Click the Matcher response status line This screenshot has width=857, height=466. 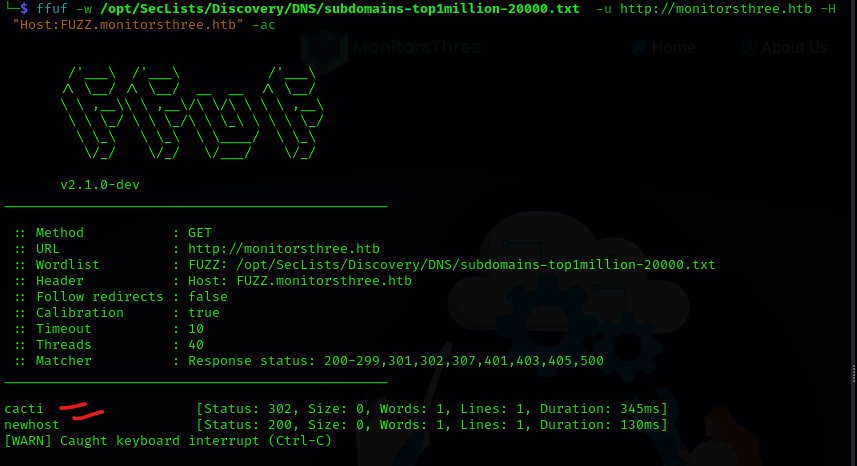pyautogui.click(x=310, y=361)
